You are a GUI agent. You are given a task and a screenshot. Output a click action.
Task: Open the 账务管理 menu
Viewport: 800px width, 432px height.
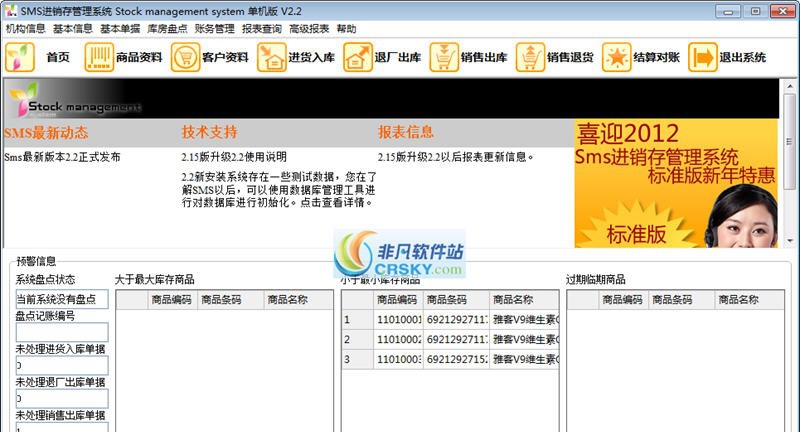214,29
